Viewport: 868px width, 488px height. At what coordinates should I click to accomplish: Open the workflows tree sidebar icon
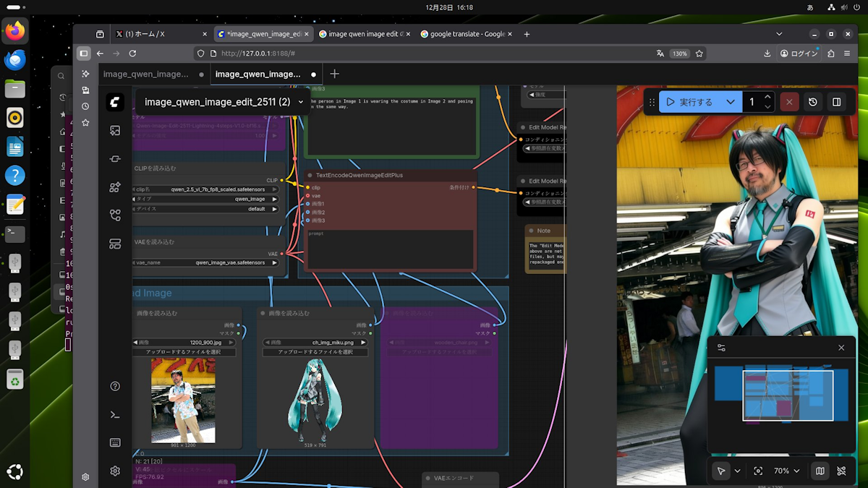115,215
